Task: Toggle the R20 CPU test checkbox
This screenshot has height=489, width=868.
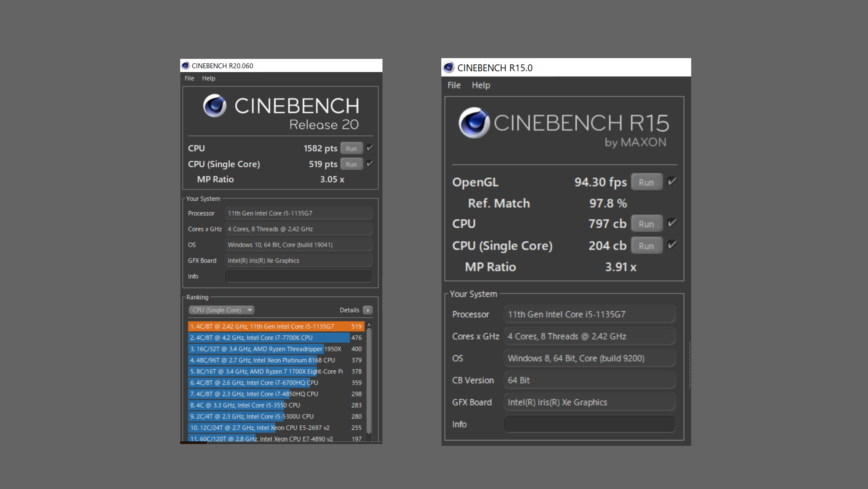Action: coord(370,148)
